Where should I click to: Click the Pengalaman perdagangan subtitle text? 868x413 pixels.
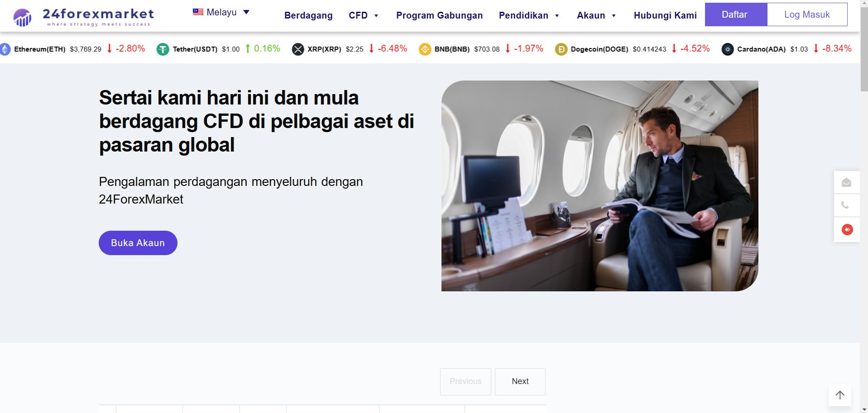(x=231, y=190)
